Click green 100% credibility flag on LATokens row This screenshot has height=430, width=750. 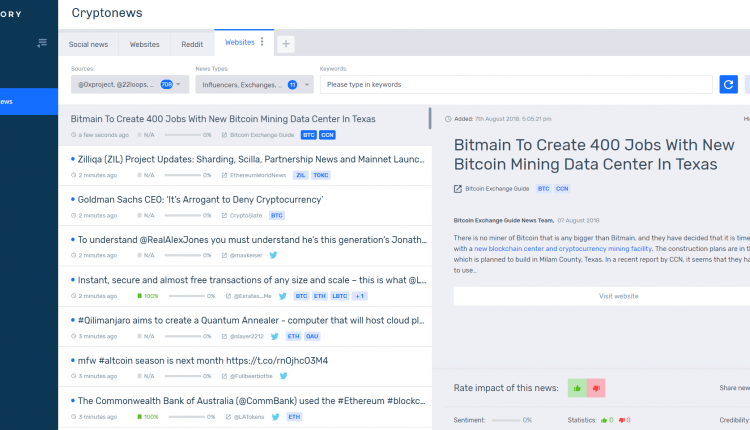148,417
